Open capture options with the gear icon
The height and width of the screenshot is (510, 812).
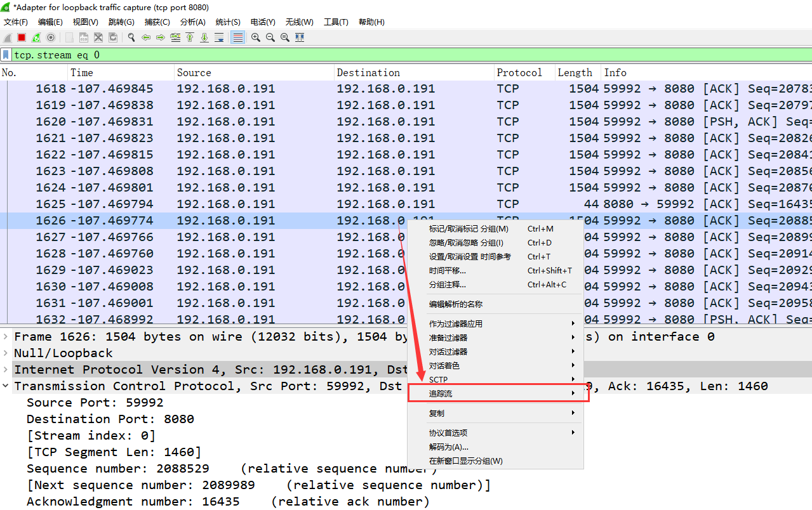[x=50, y=37]
